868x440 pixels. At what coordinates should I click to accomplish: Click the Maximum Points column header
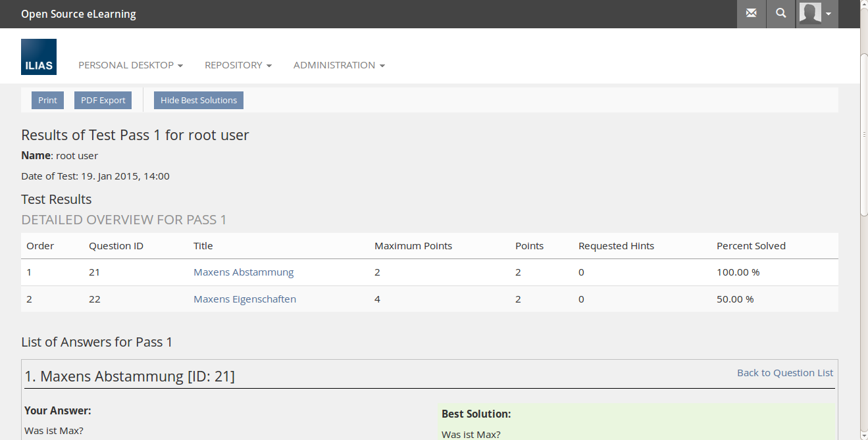(413, 246)
